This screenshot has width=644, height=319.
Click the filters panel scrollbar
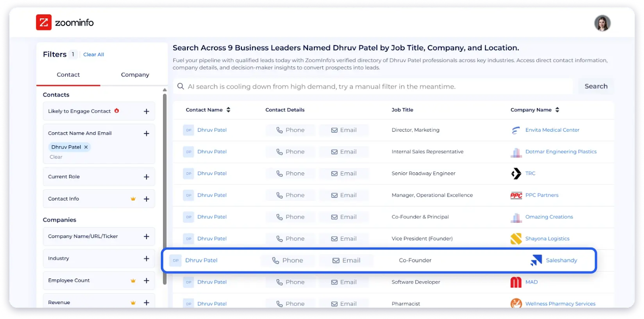pyautogui.click(x=165, y=189)
